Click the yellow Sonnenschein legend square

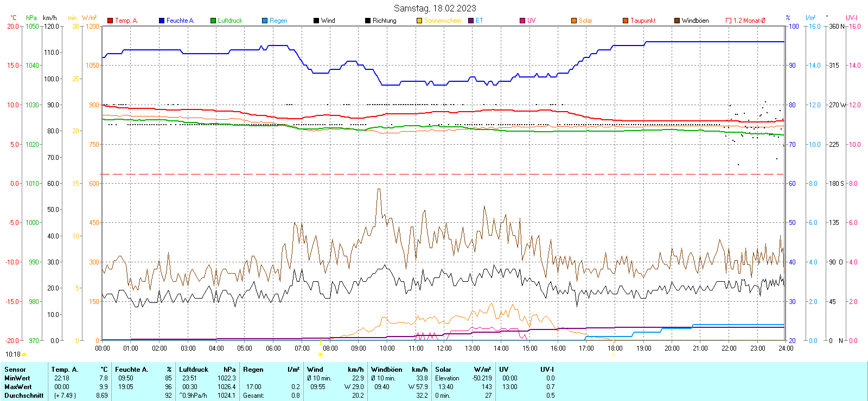coord(419,21)
